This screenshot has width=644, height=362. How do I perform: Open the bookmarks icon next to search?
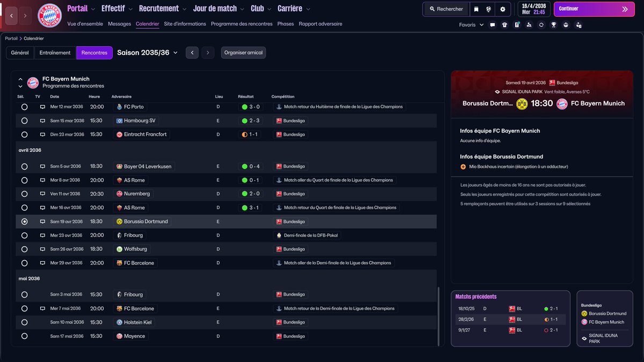476,9
